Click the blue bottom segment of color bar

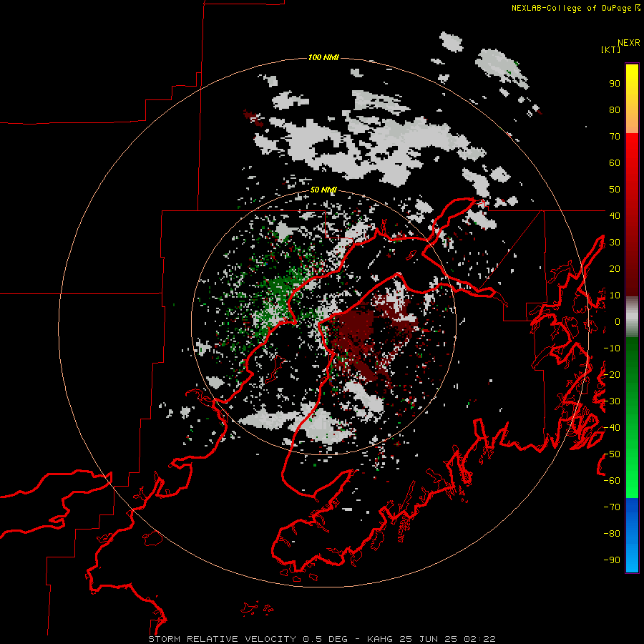coord(632,535)
